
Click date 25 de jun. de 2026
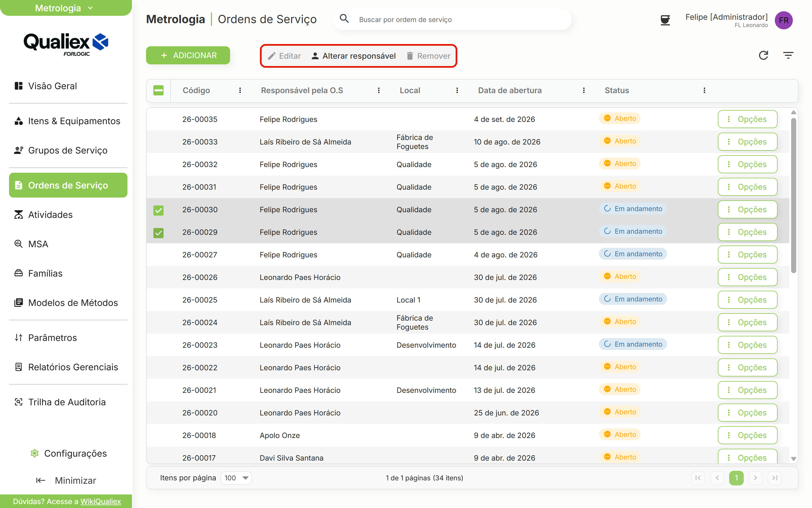click(x=506, y=413)
